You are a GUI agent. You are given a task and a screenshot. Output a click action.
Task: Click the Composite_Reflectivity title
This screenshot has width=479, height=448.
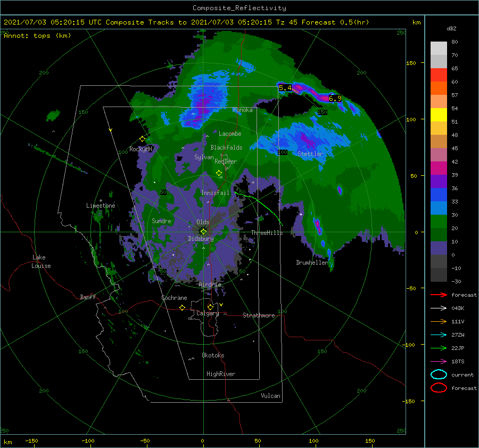[240, 8]
